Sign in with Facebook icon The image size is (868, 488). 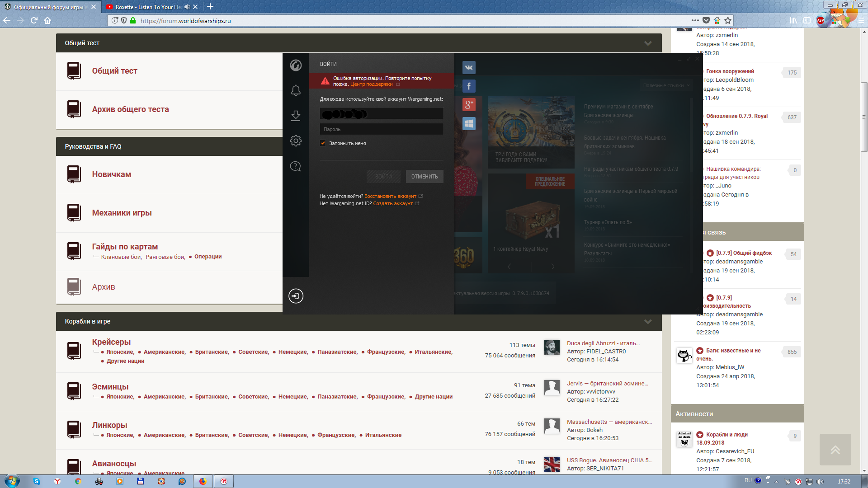(x=469, y=86)
